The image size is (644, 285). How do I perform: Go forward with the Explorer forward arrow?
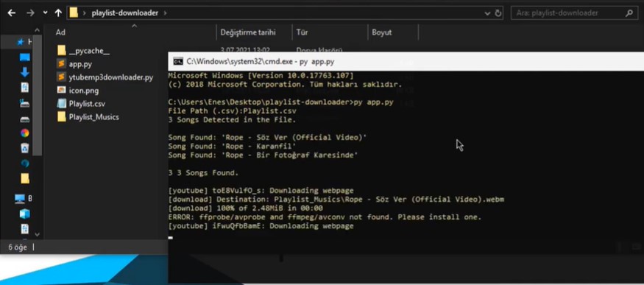(30, 13)
